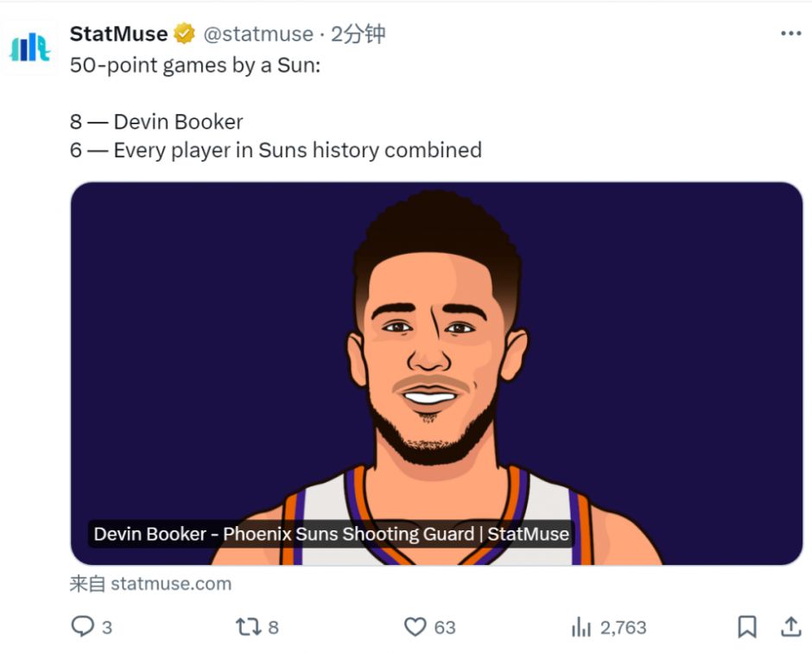Image resolution: width=812 pixels, height=653 pixels.
Task: Click the @statmuse handle
Action: click(258, 35)
